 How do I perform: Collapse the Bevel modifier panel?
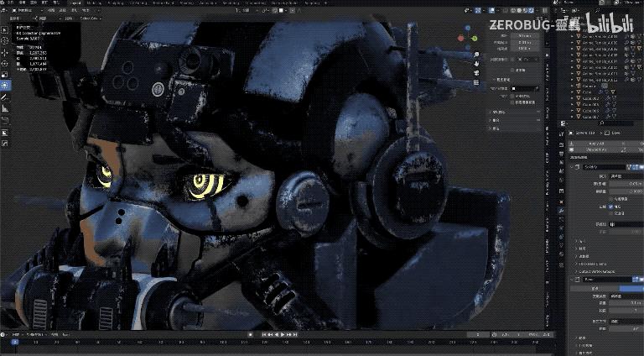point(572,280)
